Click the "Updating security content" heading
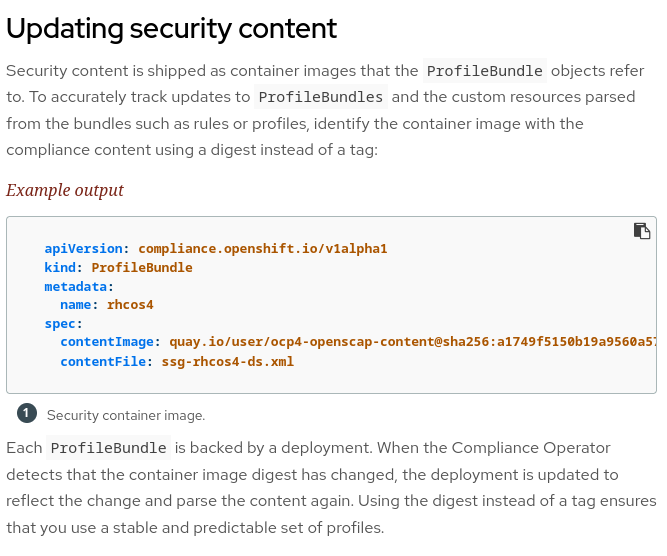Screen dimensions: 667x556 tap(172, 28)
